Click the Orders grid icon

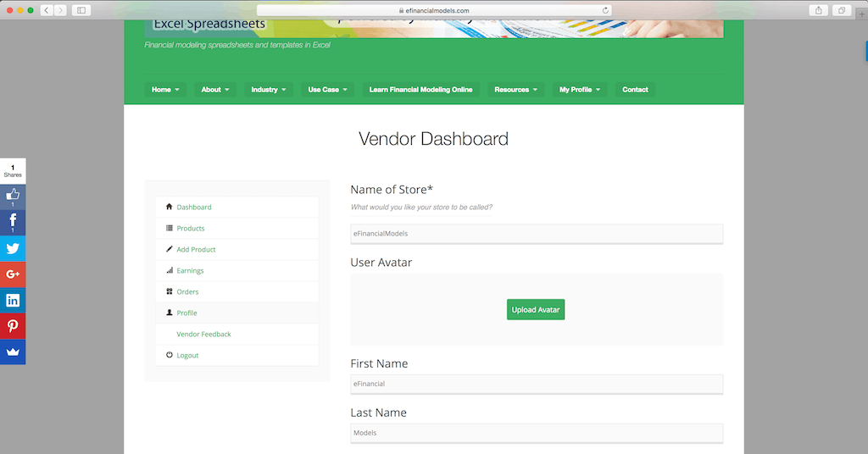coord(170,291)
